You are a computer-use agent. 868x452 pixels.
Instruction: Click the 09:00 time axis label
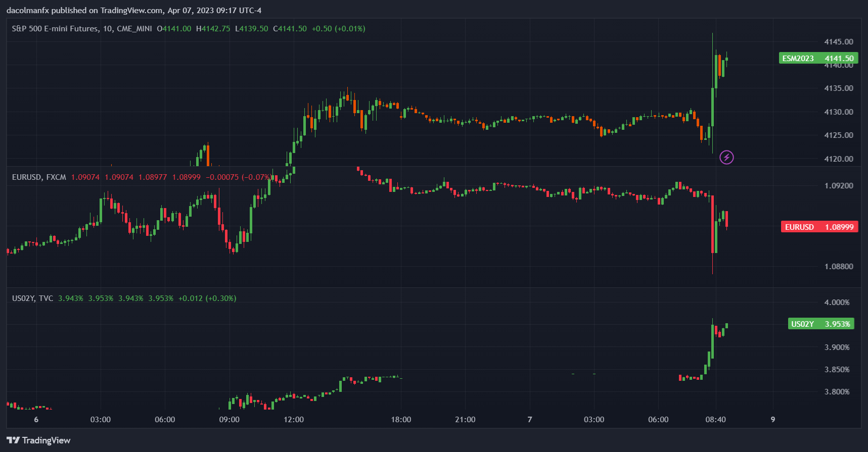point(230,420)
